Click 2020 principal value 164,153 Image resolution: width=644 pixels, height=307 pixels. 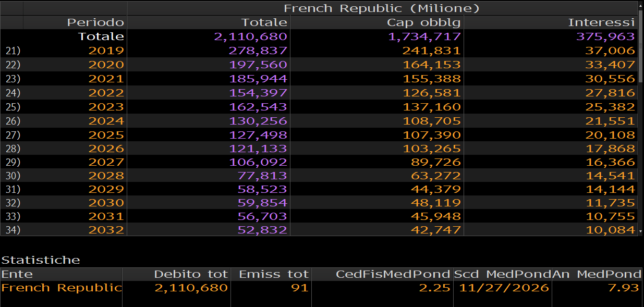point(432,65)
